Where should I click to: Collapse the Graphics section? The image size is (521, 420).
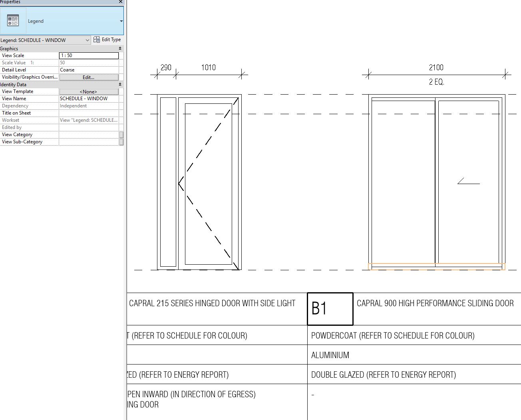(x=120, y=48)
